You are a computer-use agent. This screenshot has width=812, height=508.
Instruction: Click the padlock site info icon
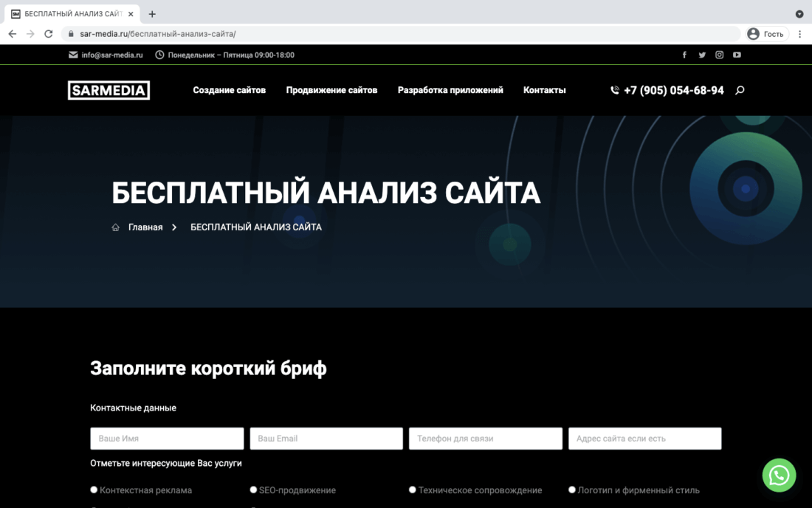tap(71, 34)
